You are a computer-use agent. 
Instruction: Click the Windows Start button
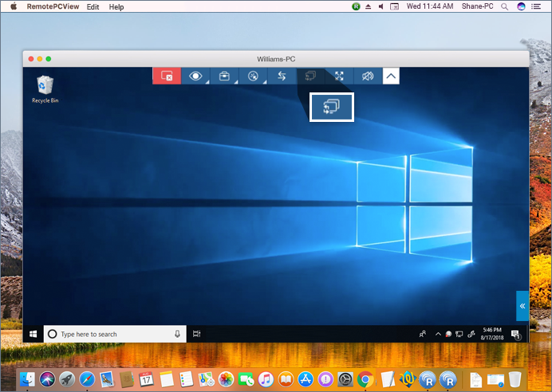click(34, 334)
